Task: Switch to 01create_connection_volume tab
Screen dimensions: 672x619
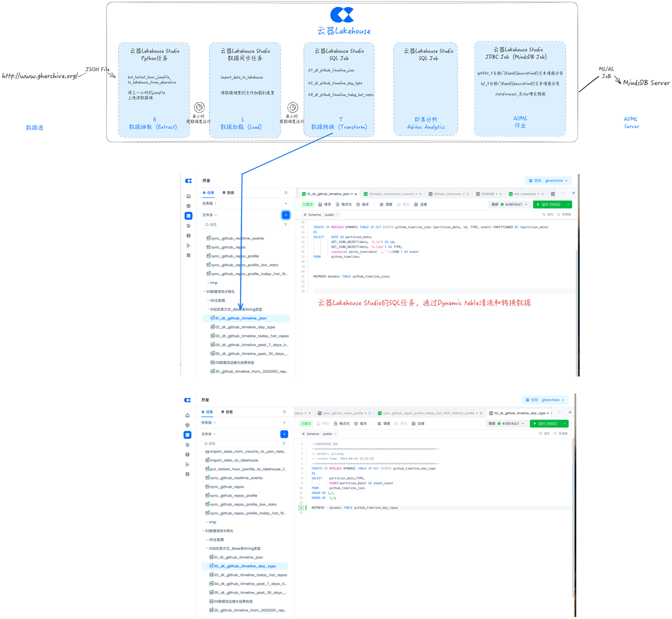Action: (391, 194)
